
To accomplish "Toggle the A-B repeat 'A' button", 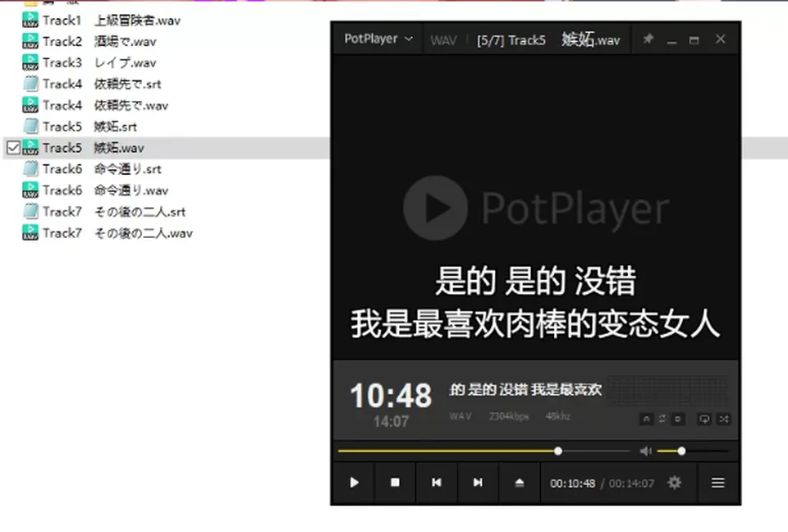I will (646, 419).
